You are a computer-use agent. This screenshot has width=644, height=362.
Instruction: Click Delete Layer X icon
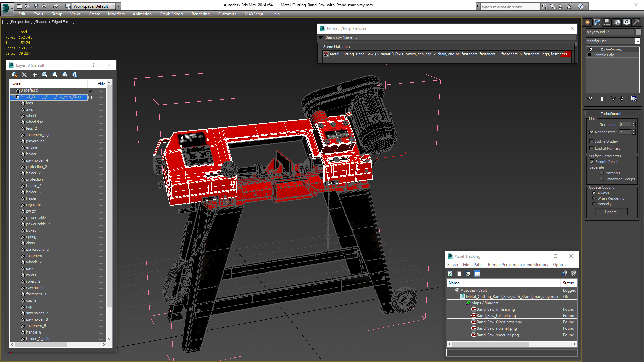pyautogui.click(x=24, y=75)
